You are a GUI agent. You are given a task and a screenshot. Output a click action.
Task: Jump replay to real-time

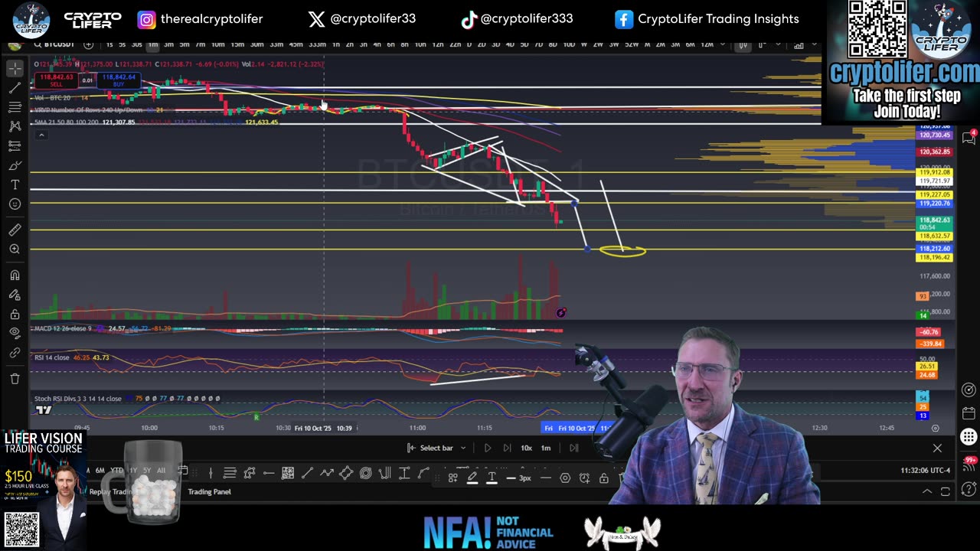pos(573,448)
